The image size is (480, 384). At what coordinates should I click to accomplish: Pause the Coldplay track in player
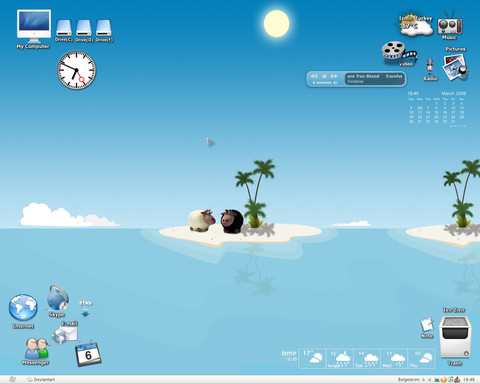[324, 76]
